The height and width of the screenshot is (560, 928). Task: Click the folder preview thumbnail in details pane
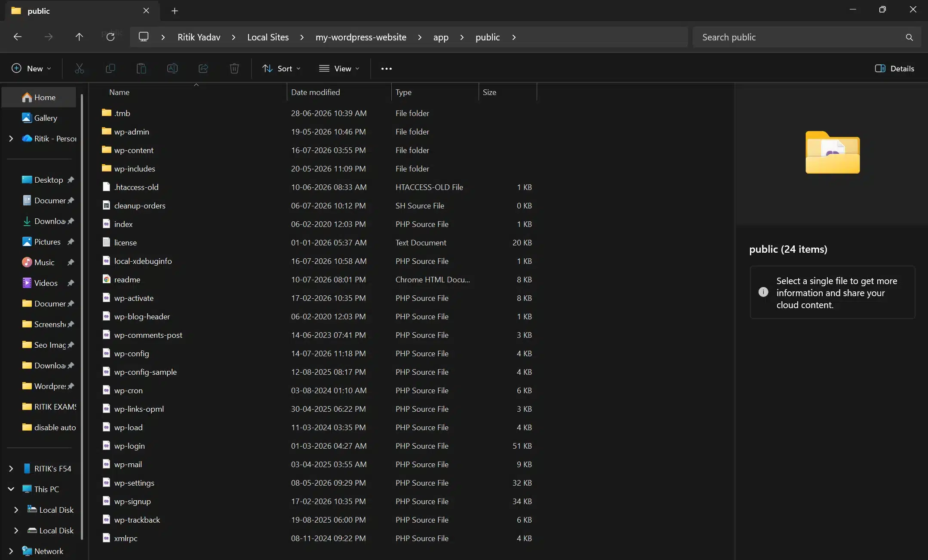coord(832,152)
